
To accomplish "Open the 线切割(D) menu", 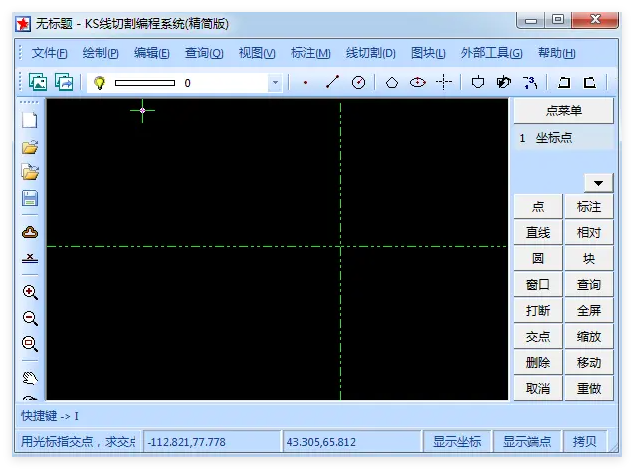I will pyautogui.click(x=370, y=53).
